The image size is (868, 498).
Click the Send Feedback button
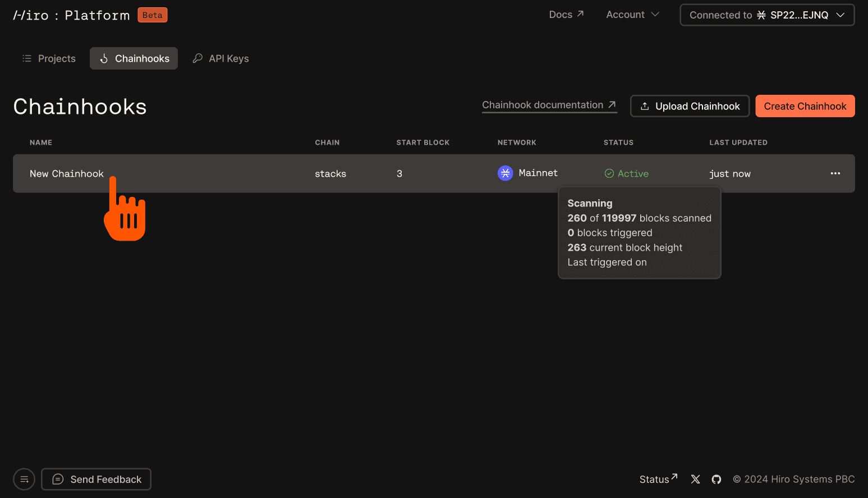[x=97, y=479]
